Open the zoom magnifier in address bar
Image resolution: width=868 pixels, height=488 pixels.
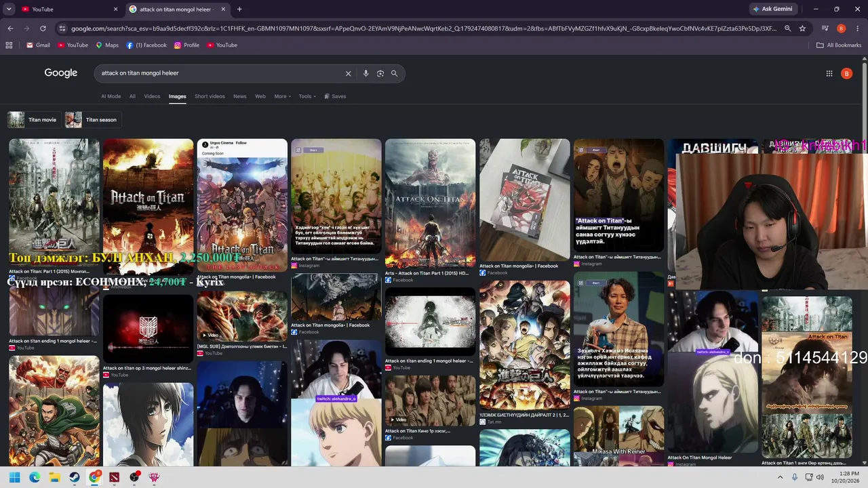787,28
